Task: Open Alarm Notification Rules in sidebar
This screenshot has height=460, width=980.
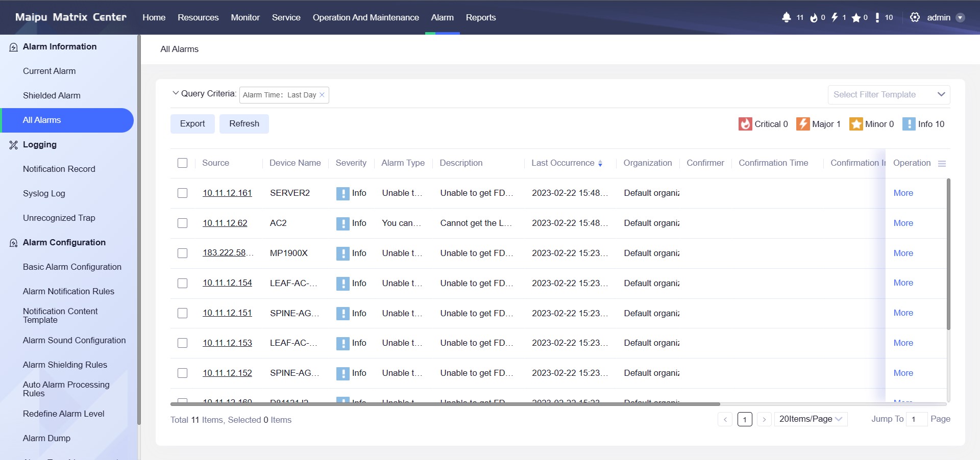Action: click(x=68, y=292)
